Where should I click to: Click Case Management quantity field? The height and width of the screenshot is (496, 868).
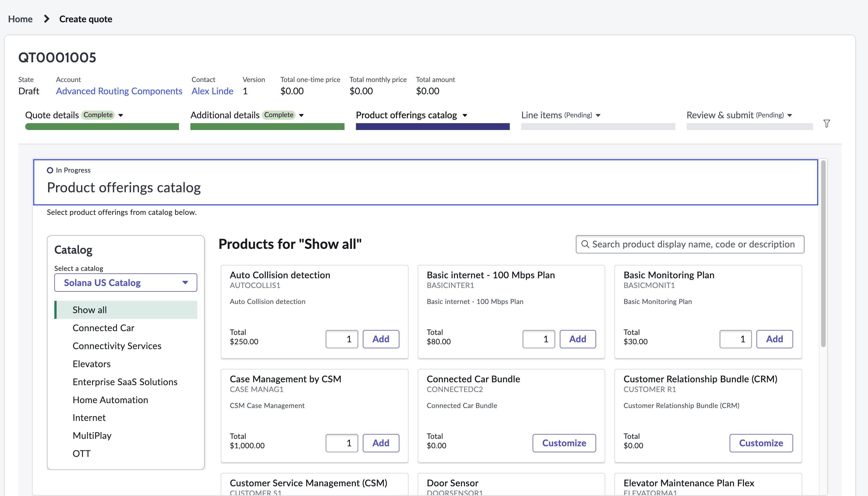(341, 443)
